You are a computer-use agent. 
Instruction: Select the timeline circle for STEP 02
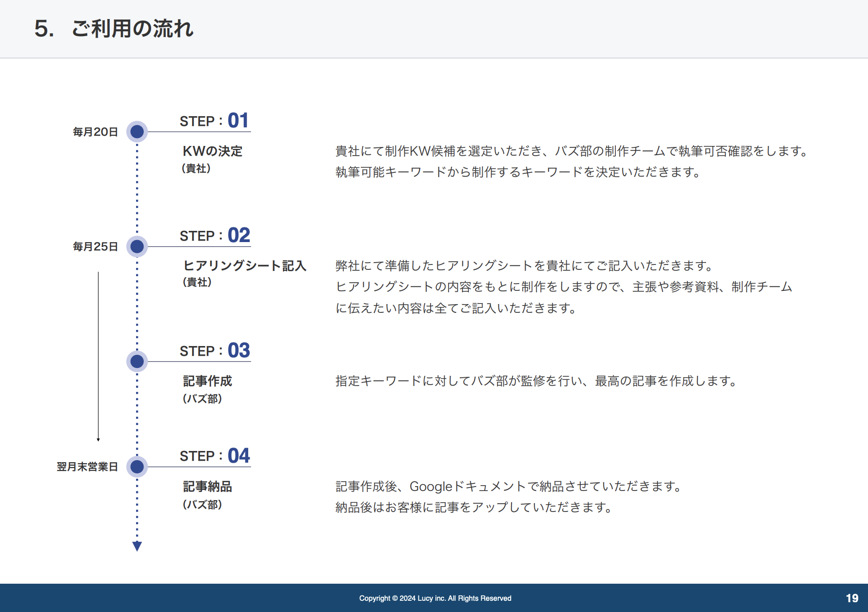[137, 246]
